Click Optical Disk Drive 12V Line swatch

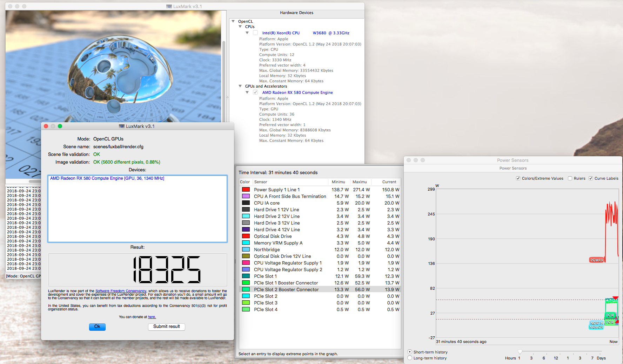[246, 256]
